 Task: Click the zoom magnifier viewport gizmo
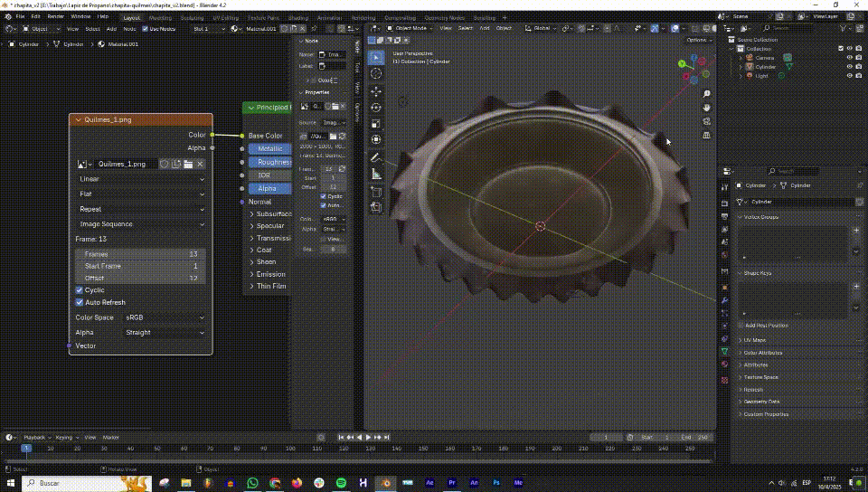click(x=706, y=94)
